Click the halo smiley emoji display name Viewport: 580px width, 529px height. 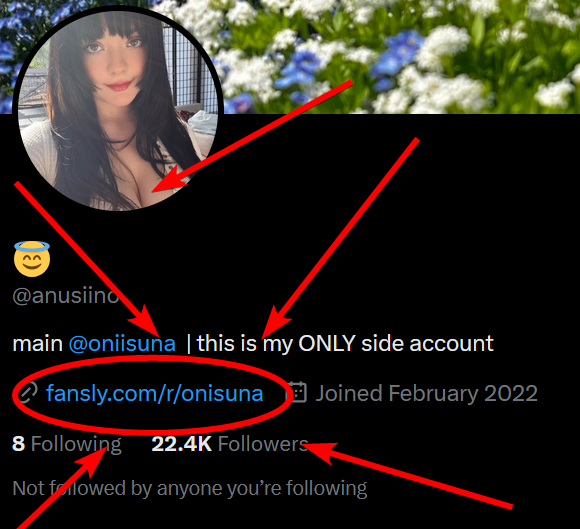pos(32,259)
